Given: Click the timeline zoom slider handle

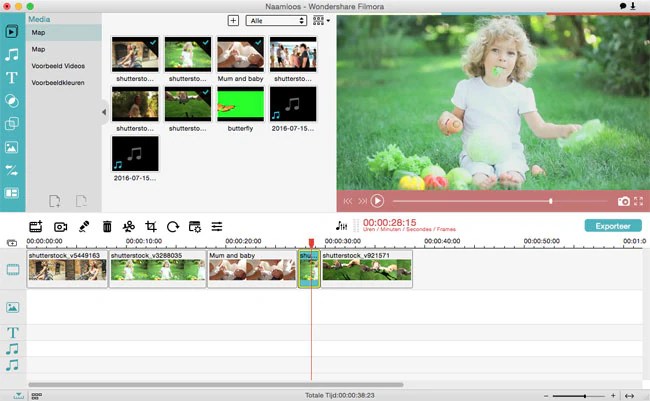Looking at the screenshot, I should click(x=585, y=396).
